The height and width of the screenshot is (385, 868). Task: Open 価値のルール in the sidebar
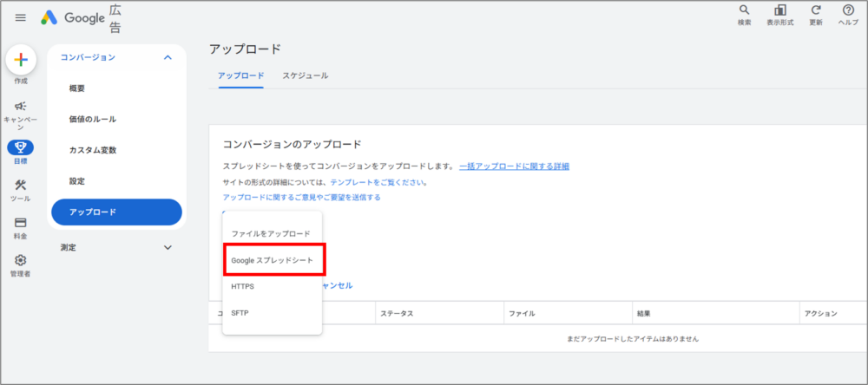pyautogui.click(x=93, y=119)
